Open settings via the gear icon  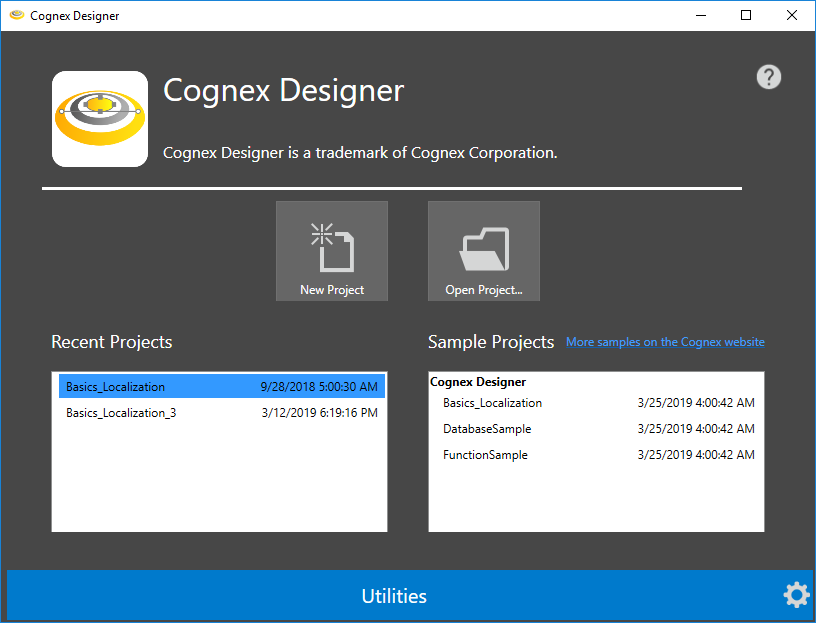tap(796, 595)
